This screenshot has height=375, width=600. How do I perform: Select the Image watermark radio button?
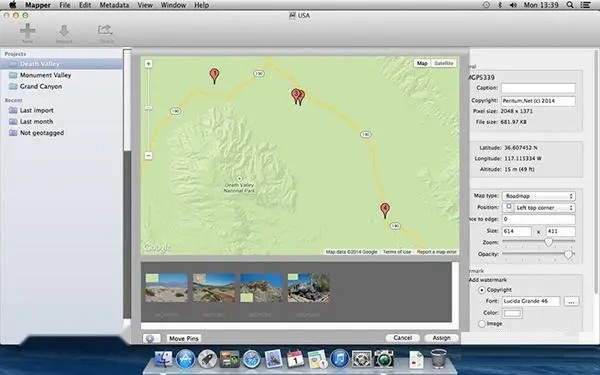(482, 324)
